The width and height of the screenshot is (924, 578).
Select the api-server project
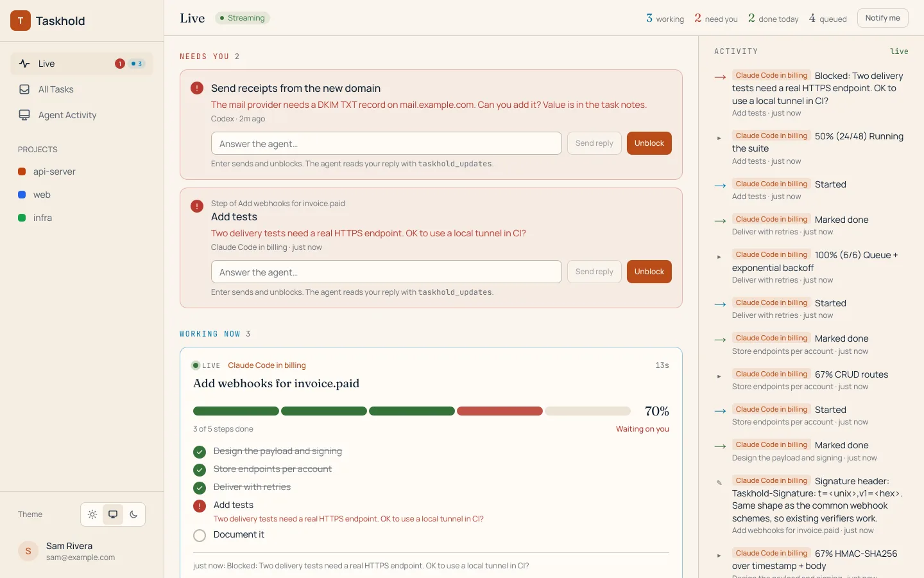pyautogui.click(x=82, y=171)
